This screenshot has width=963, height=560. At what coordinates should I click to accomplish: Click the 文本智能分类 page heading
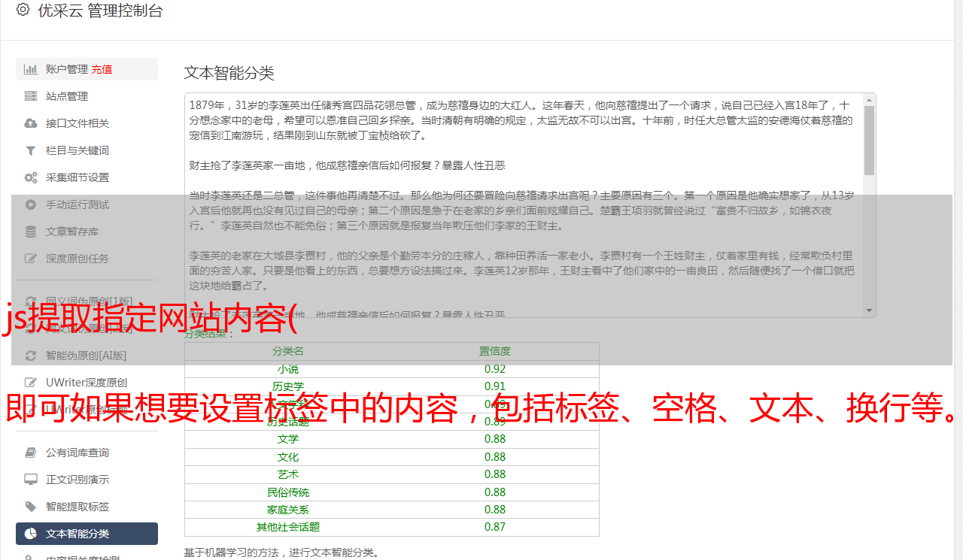pos(229,73)
